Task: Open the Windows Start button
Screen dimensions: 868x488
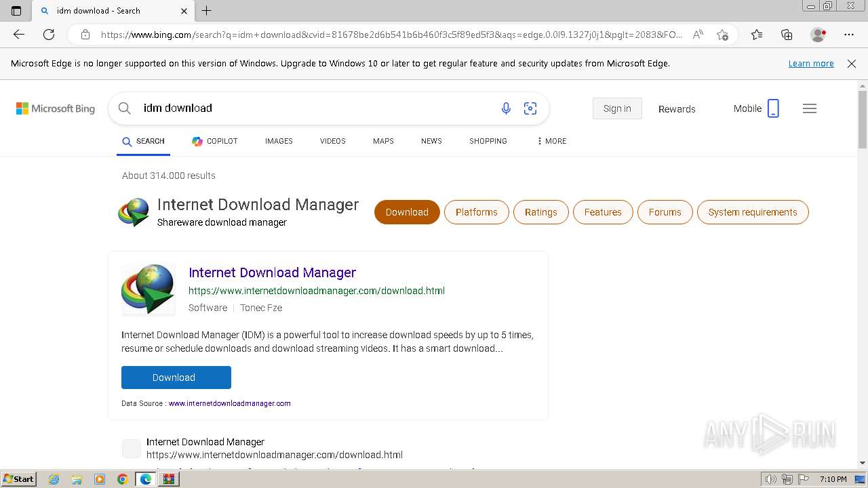Action: pos(18,479)
